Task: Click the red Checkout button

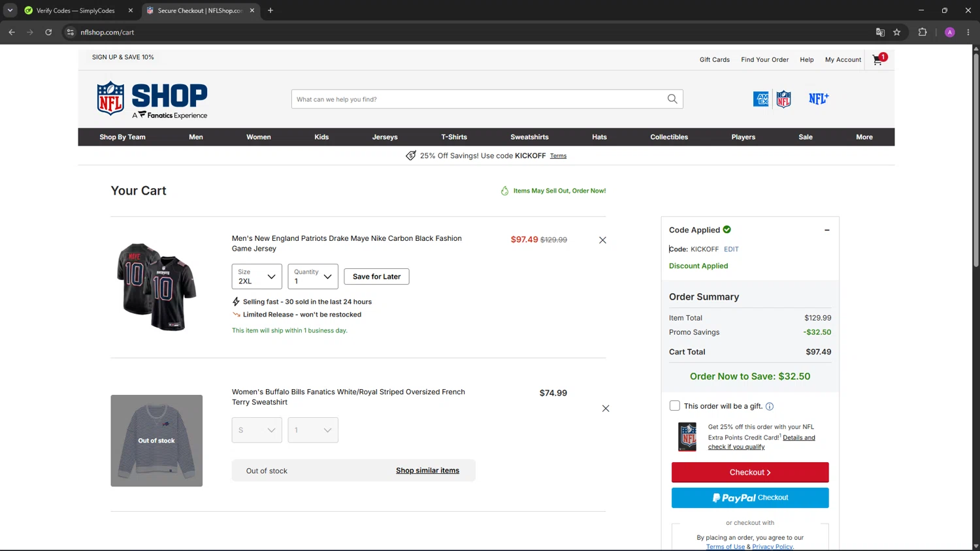Action: [750, 472]
